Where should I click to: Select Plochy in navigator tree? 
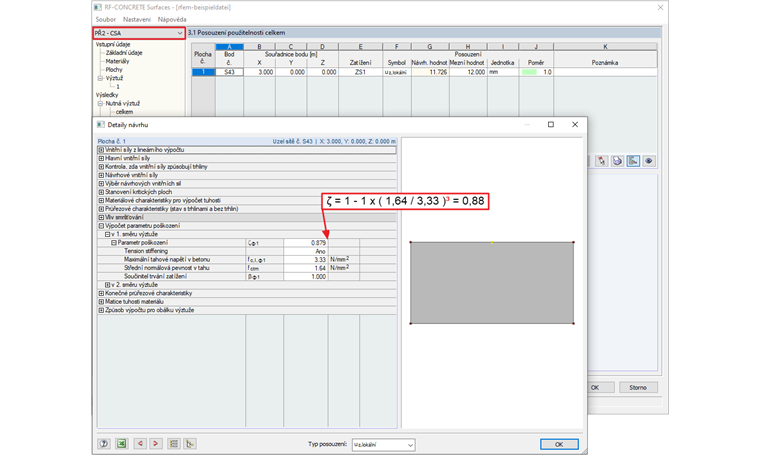point(114,70)
